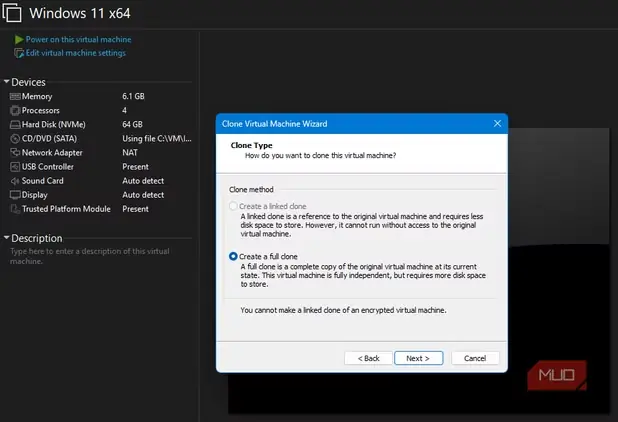
Task: Click the Hard Disk (NVMe) icon
Action: (15, 125)
